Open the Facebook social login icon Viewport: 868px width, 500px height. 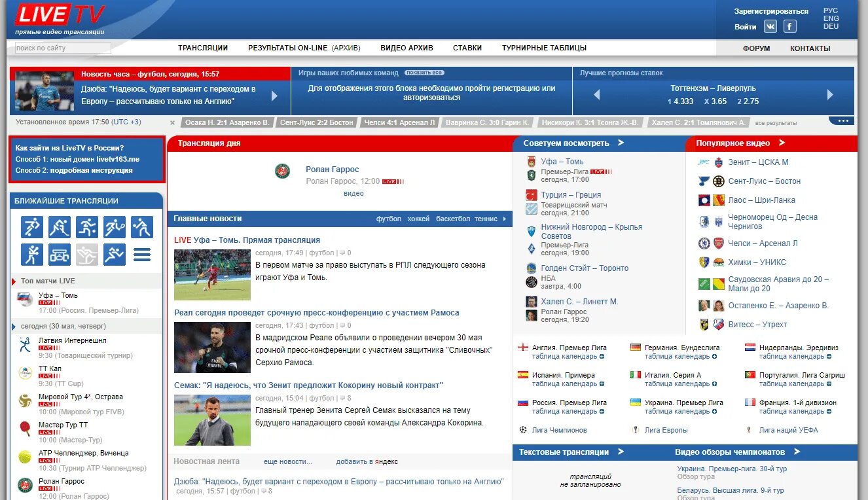(790, 26)
